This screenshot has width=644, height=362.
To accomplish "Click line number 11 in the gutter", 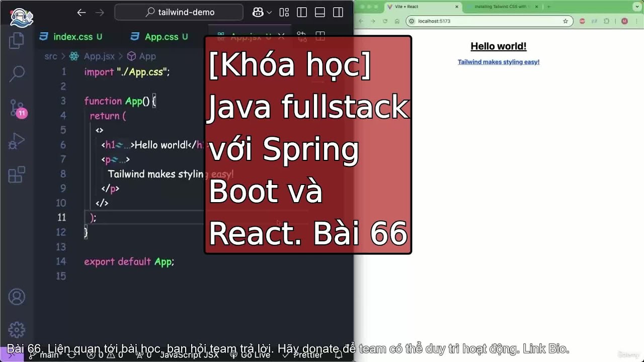I will point(61,218).
